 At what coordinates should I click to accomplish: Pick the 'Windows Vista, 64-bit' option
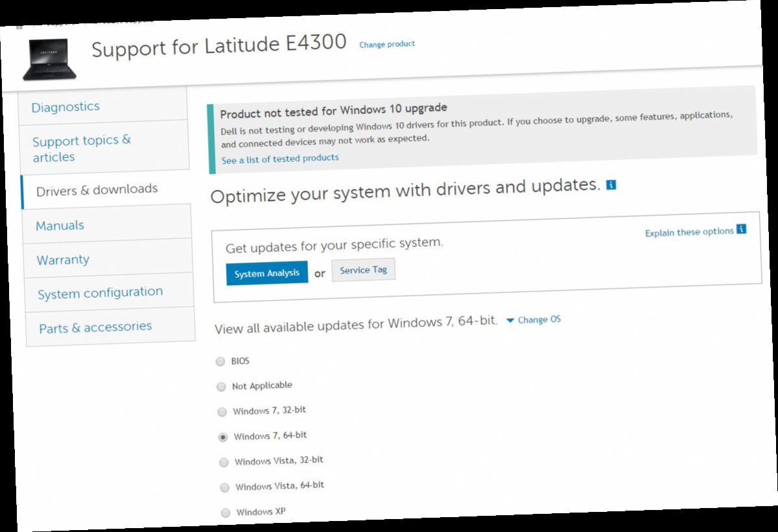(224, 487)
